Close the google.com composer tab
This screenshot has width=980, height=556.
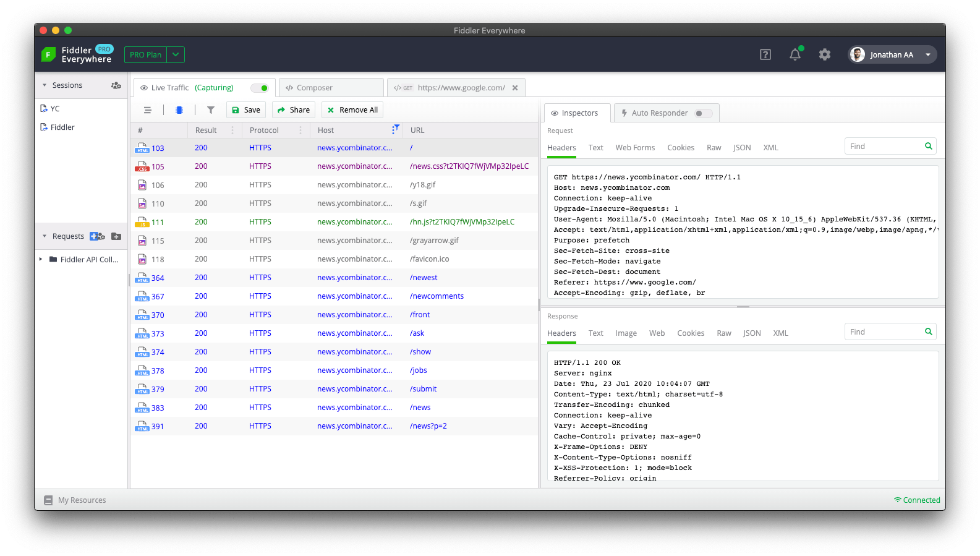pos(515,88)
